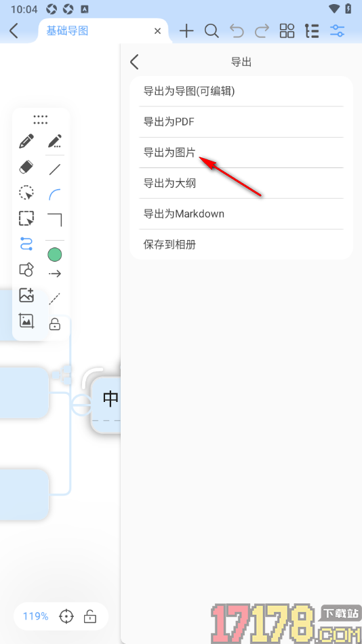Tap the Wi-Fi status icon
362x644 pixels.
tap(334, 9)
